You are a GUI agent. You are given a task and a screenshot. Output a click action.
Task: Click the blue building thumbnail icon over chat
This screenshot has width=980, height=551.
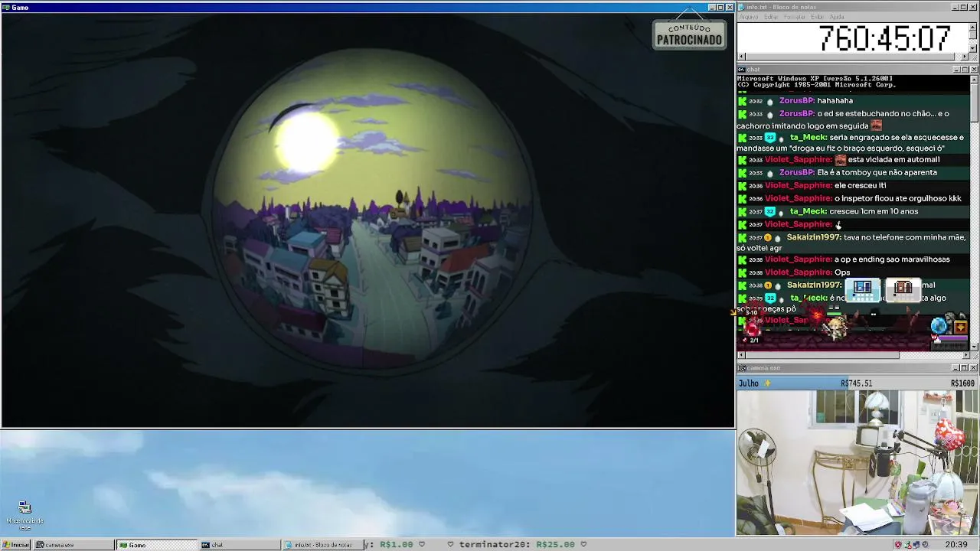[863, 289]
